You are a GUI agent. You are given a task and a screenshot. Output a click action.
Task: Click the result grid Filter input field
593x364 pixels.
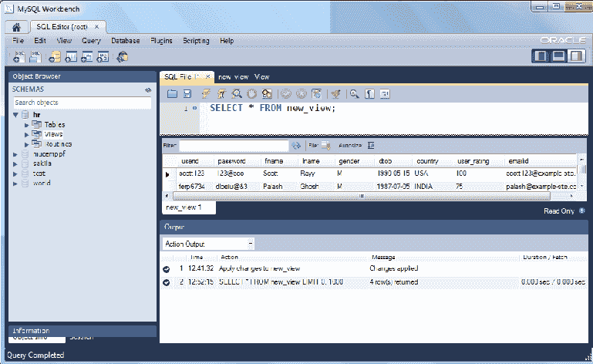tap(234, 145)
